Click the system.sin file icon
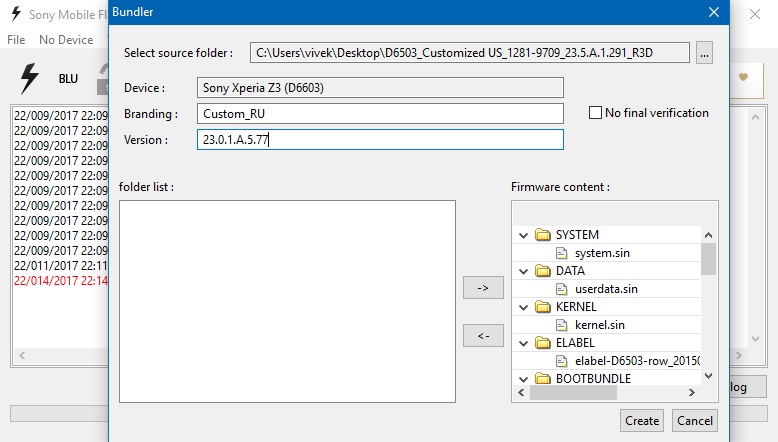 [561, 253]
